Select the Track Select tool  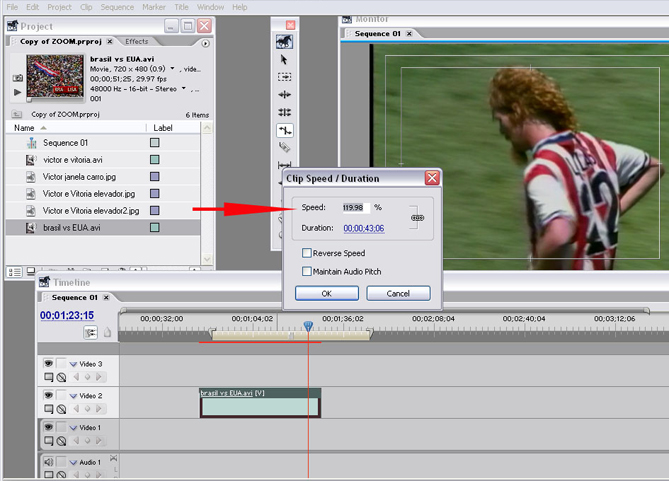(285, 77)
